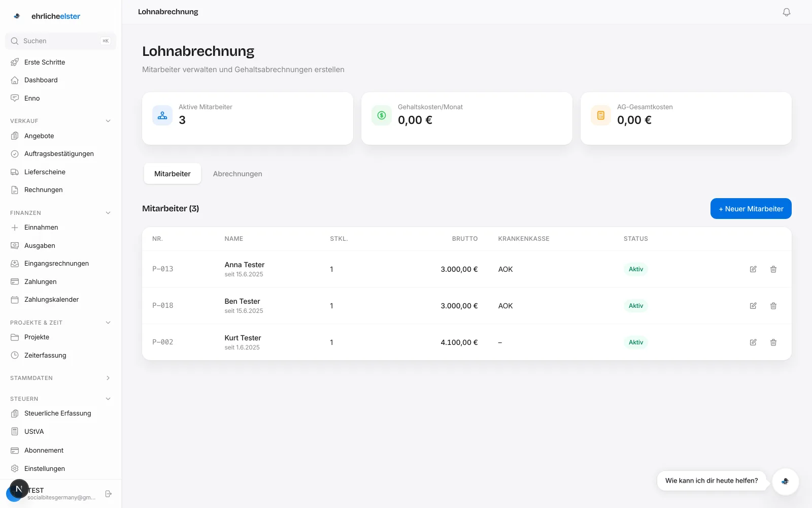Edit Anna Tester's employee record
Screen dimensions: 812x508
(753, 269)
